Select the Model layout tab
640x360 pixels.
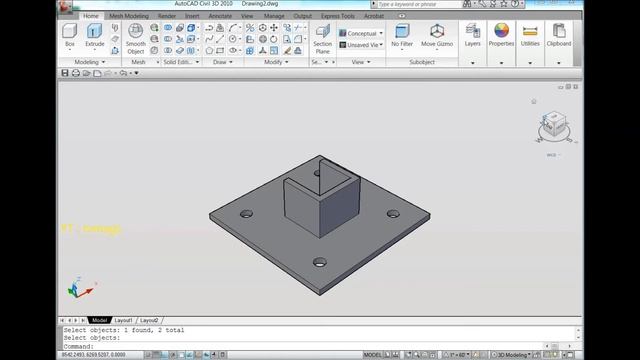click(x=99, y=320)
